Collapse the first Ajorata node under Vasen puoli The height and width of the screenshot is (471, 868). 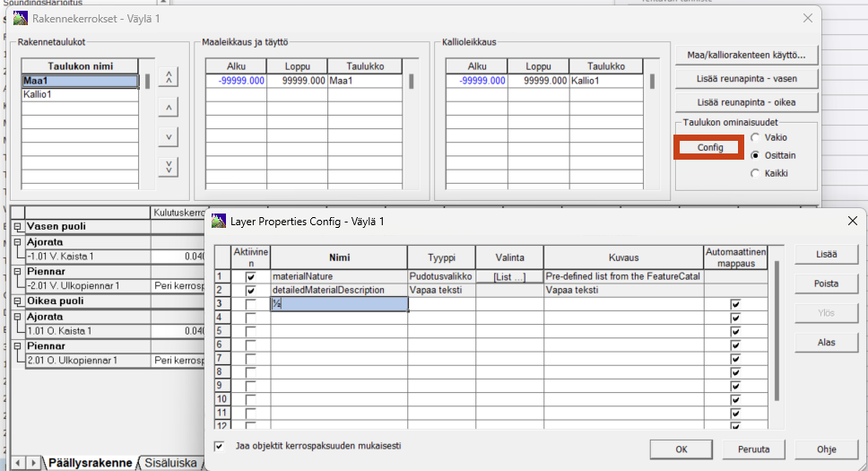click(x=18, y=242)
